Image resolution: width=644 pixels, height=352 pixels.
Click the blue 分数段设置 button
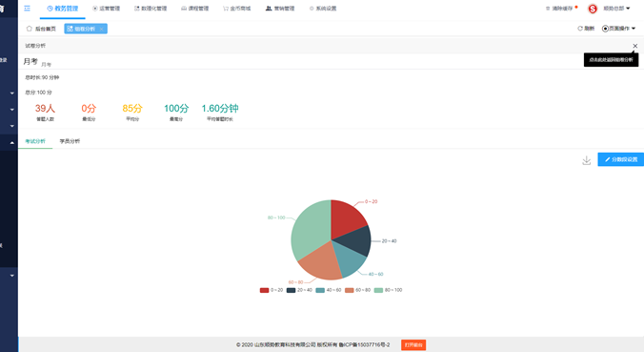[620, 159]
